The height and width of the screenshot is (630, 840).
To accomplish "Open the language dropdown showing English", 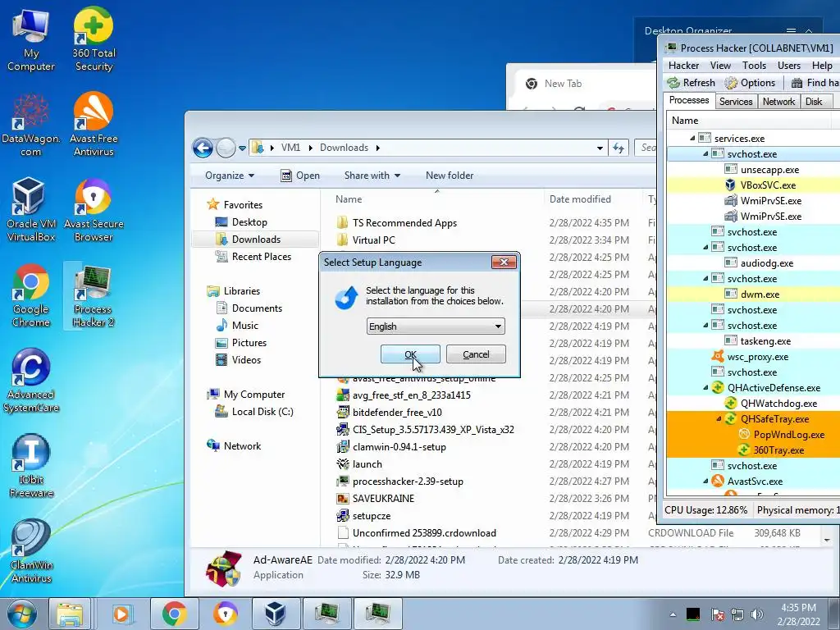I will 436,326.
